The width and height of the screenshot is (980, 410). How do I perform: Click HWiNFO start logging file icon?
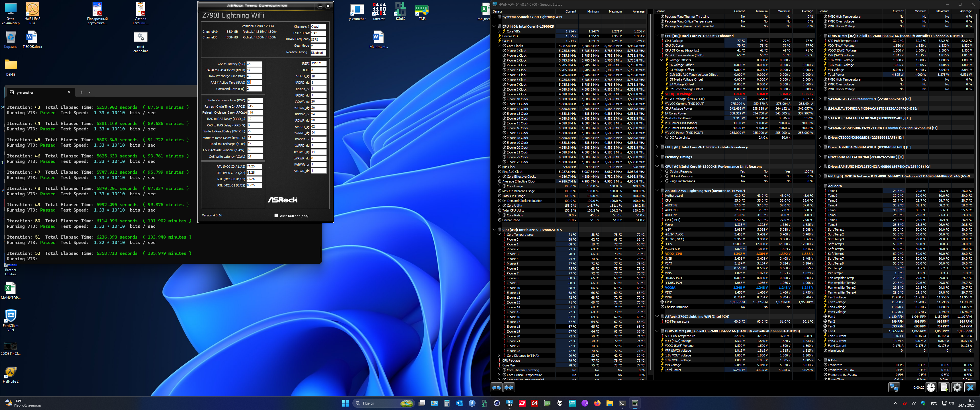coord(944,388)
